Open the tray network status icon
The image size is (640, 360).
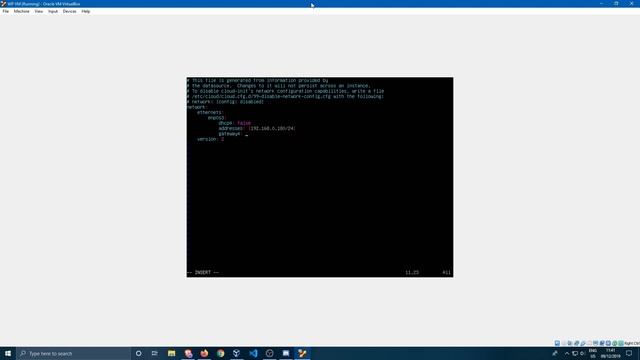tap(575, 353)
